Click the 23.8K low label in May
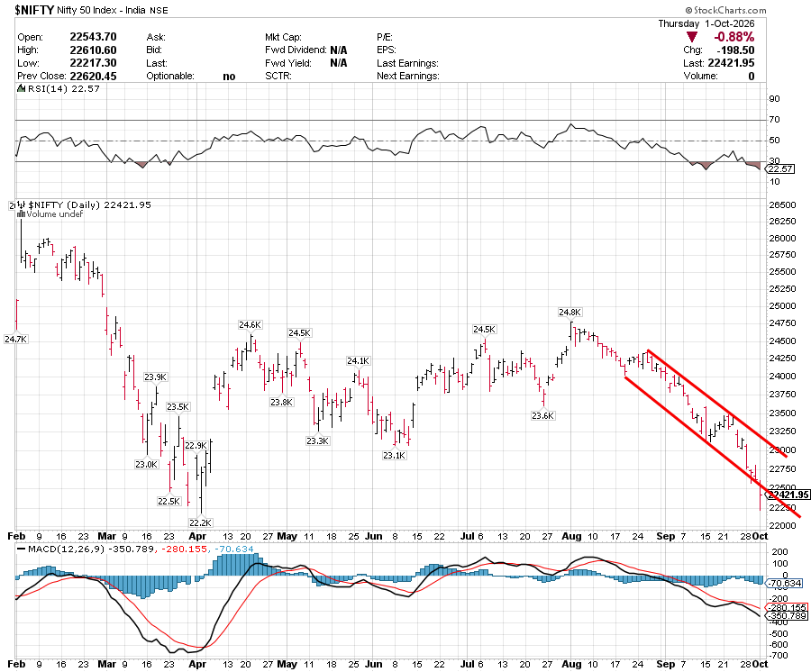 coord(282,402)
